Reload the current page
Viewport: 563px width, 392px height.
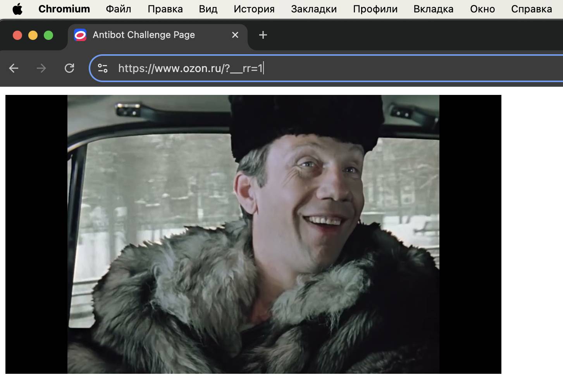69,69
